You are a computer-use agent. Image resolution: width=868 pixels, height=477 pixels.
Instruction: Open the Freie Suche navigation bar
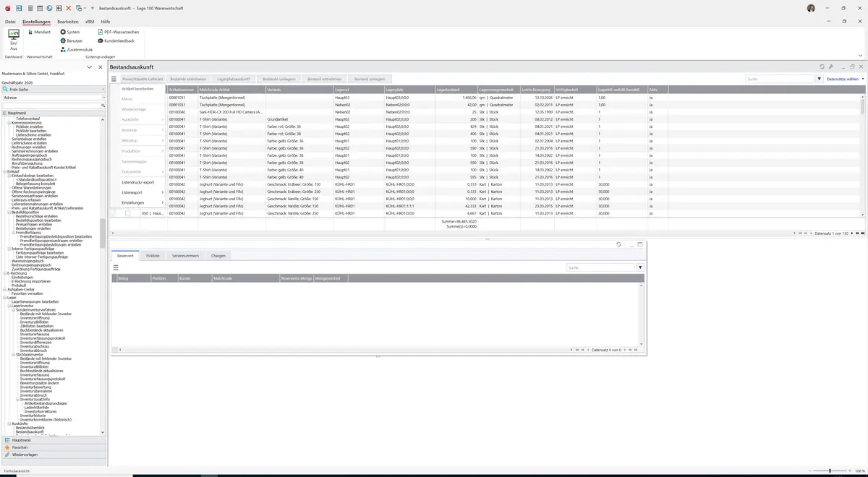point(53,89)
